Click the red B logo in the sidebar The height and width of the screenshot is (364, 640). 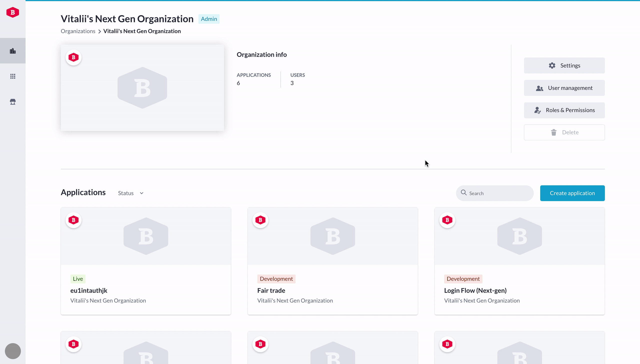click(12, 12)
